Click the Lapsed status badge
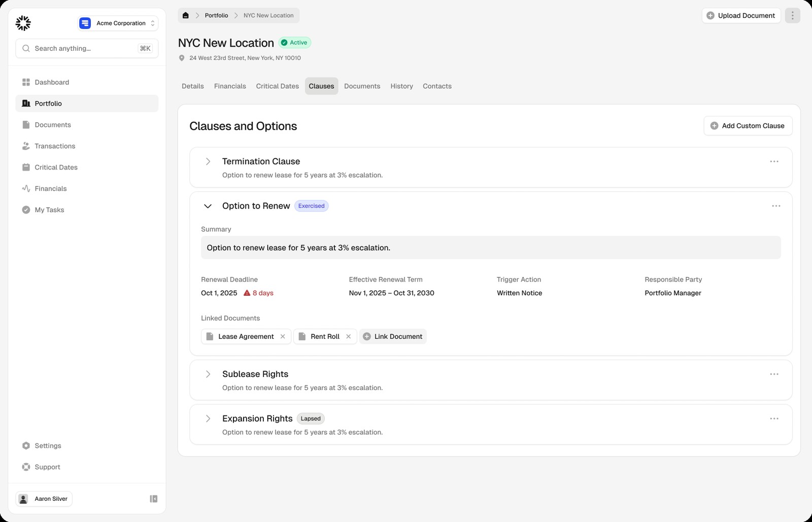Screen dimensions: 812x522 311,419
